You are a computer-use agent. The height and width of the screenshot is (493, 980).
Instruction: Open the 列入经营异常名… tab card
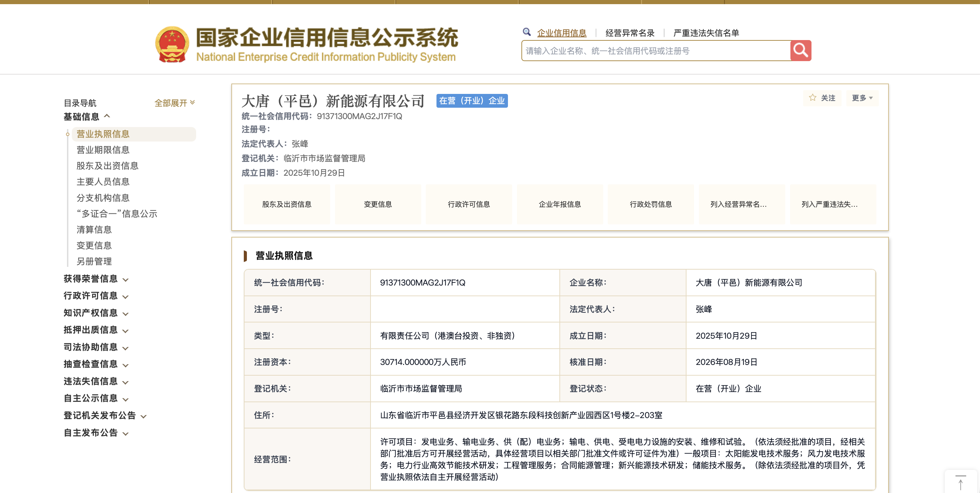point(742,204)
